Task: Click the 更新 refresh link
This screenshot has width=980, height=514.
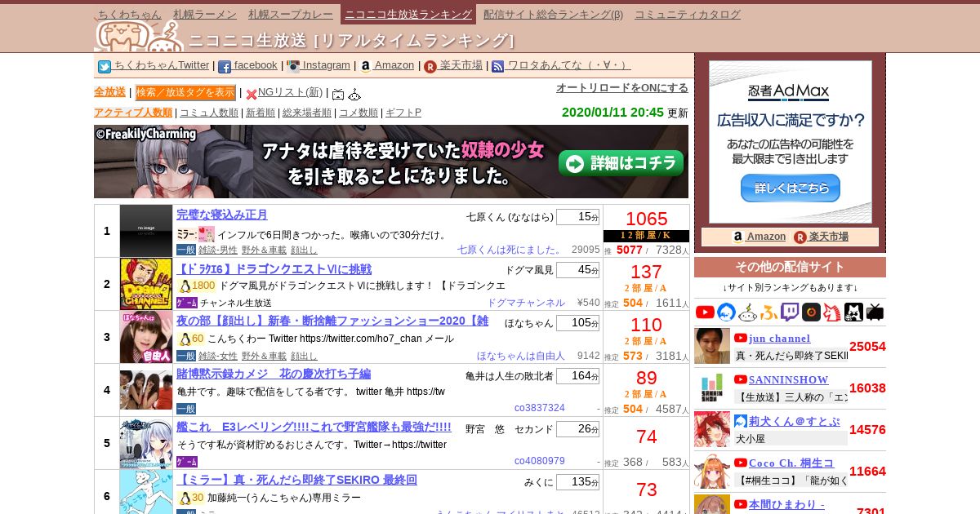Action: pos(678,113)
